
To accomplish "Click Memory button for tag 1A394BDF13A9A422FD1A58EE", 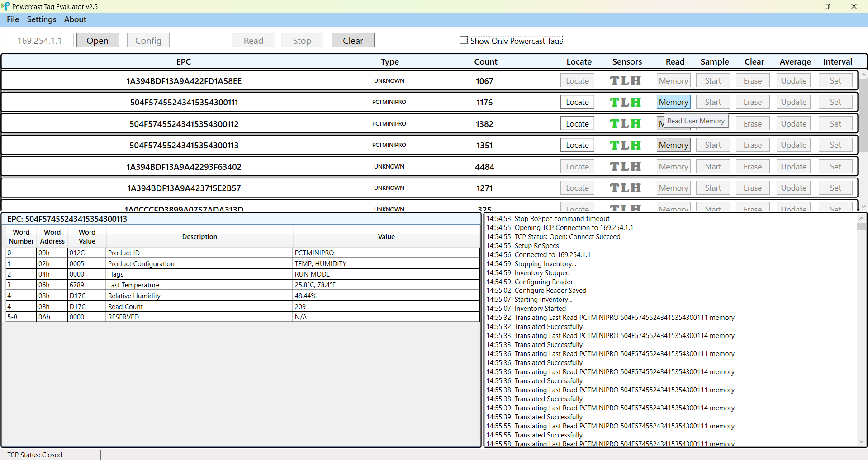I will point(674,80).
